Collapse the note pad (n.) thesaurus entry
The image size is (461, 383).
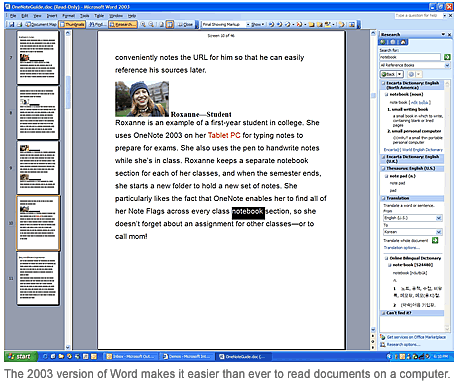387,176
